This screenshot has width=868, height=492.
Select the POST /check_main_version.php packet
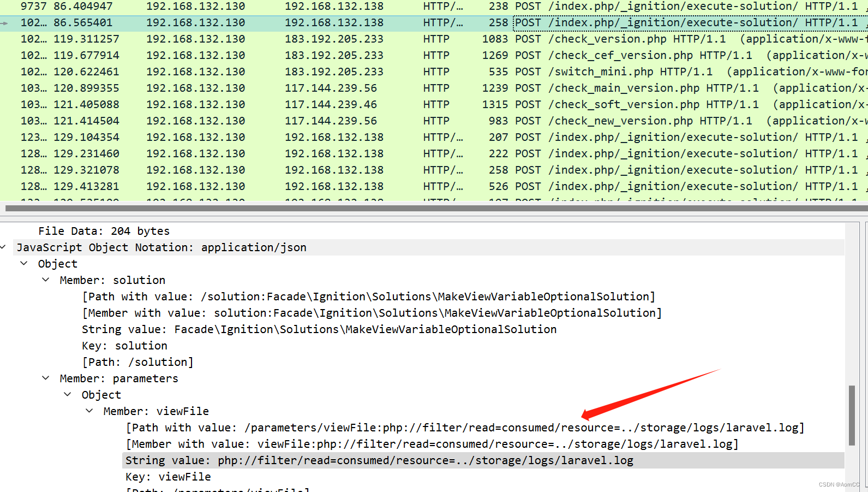coord(434,88)
